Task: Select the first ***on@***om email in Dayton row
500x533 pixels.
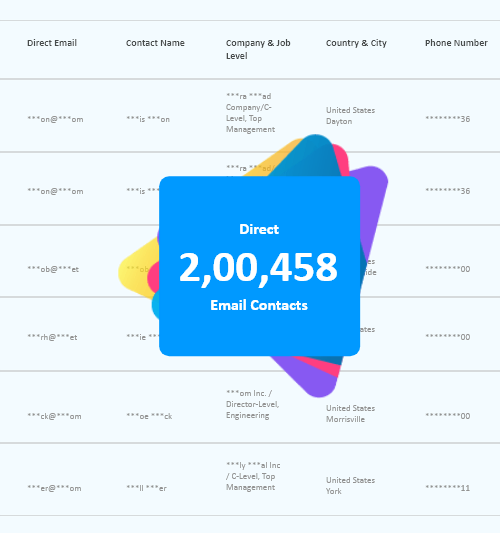Action: pos(55,119)
